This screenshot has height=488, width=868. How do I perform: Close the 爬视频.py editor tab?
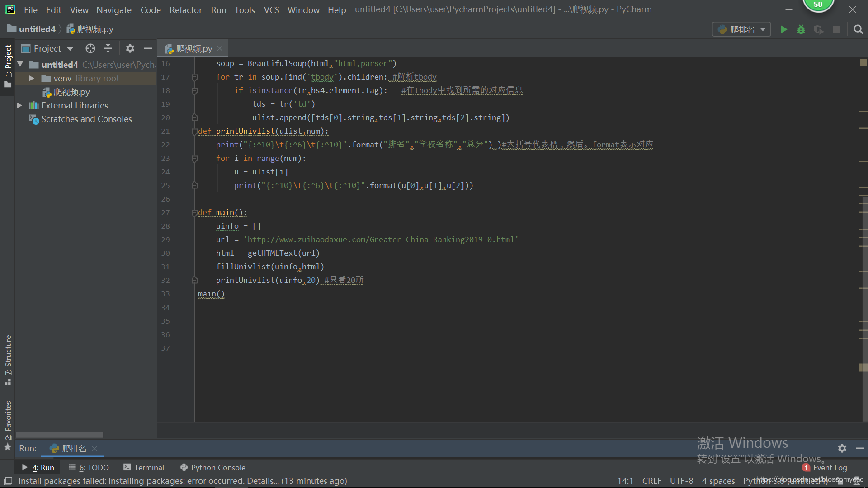point(220,48)
